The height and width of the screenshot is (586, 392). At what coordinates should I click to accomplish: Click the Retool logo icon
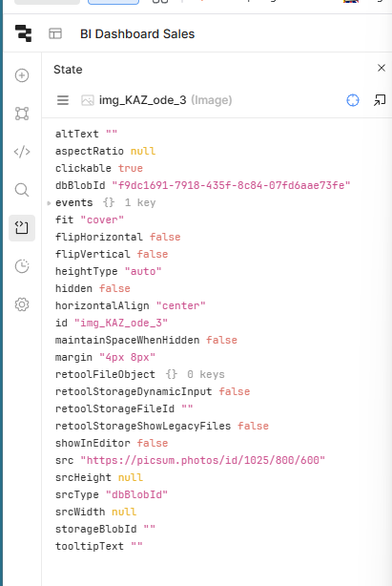coord(23,33)
